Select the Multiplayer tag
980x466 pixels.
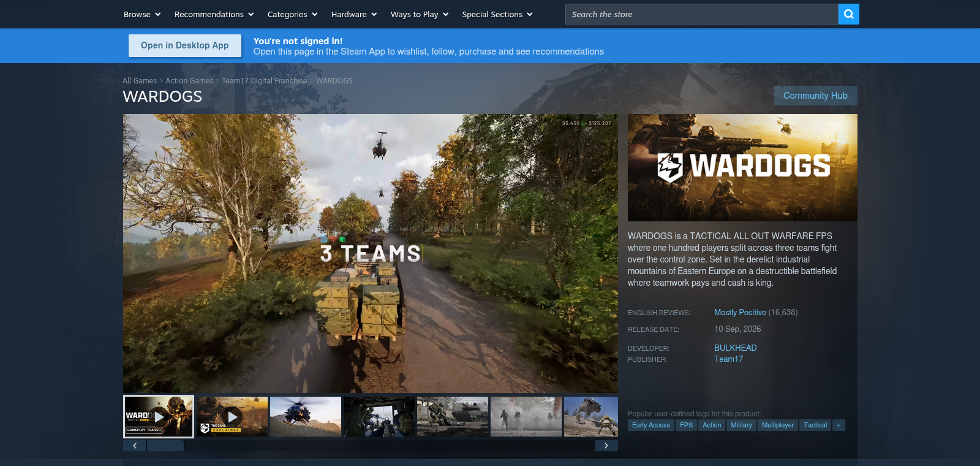pyautogui.click(x=778, y=425)
